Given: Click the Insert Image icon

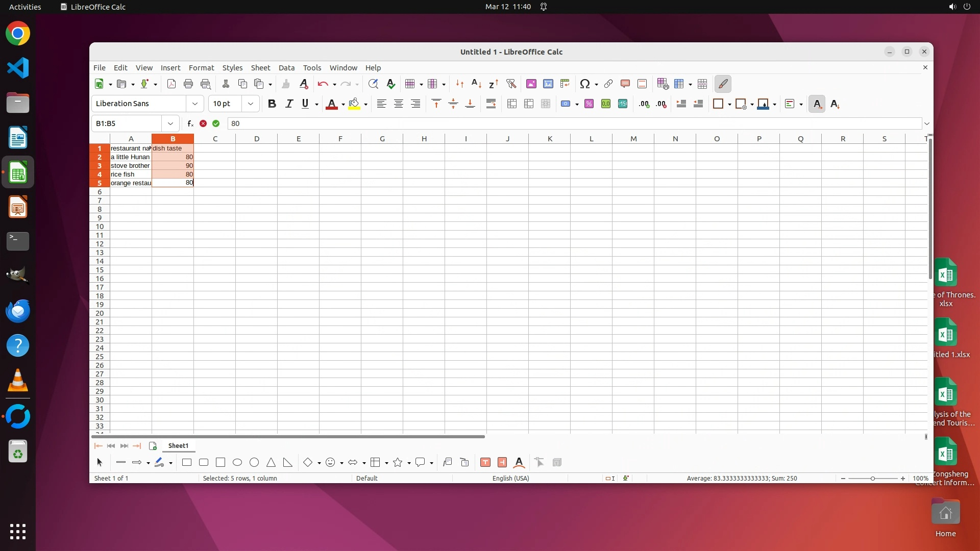Looking at the screenshot, I should click(x=531, y=84).
